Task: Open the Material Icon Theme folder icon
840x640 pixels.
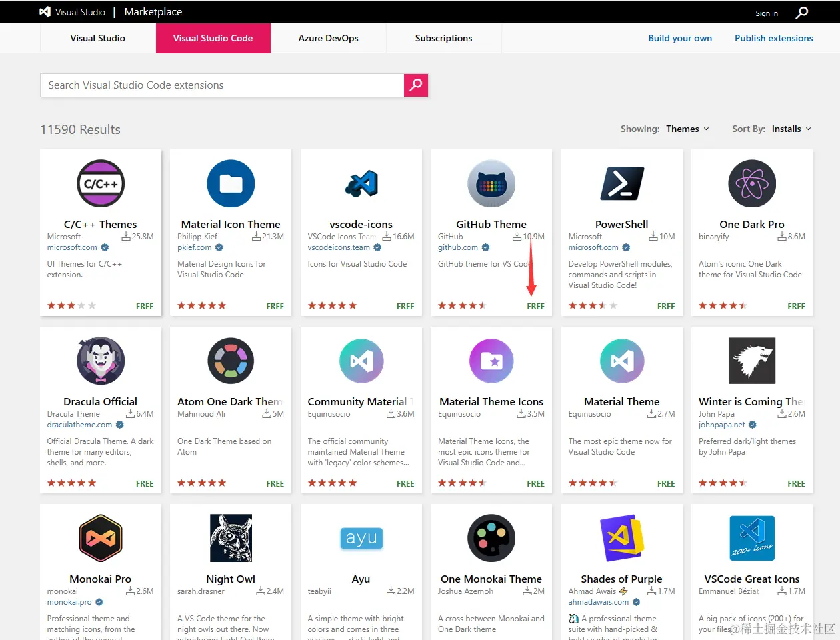Action: pyautogui.click(x=231, y=183)
